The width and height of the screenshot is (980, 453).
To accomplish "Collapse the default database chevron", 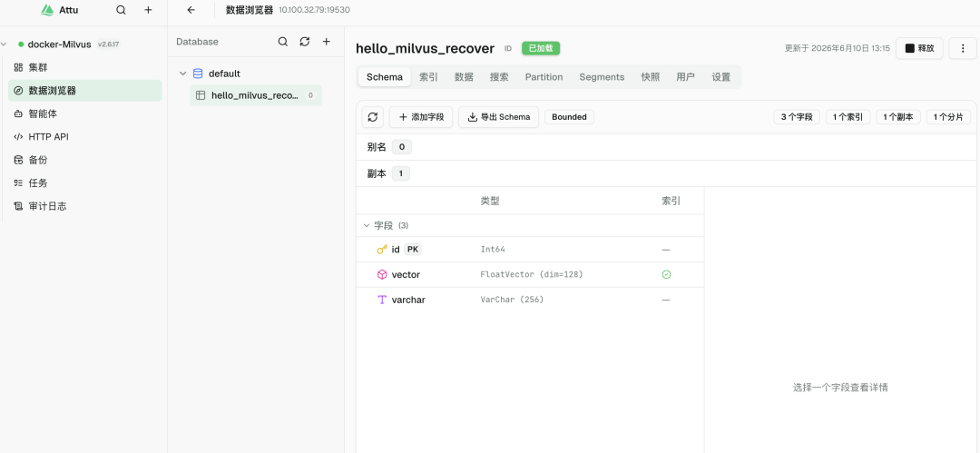I will [183, 74].
